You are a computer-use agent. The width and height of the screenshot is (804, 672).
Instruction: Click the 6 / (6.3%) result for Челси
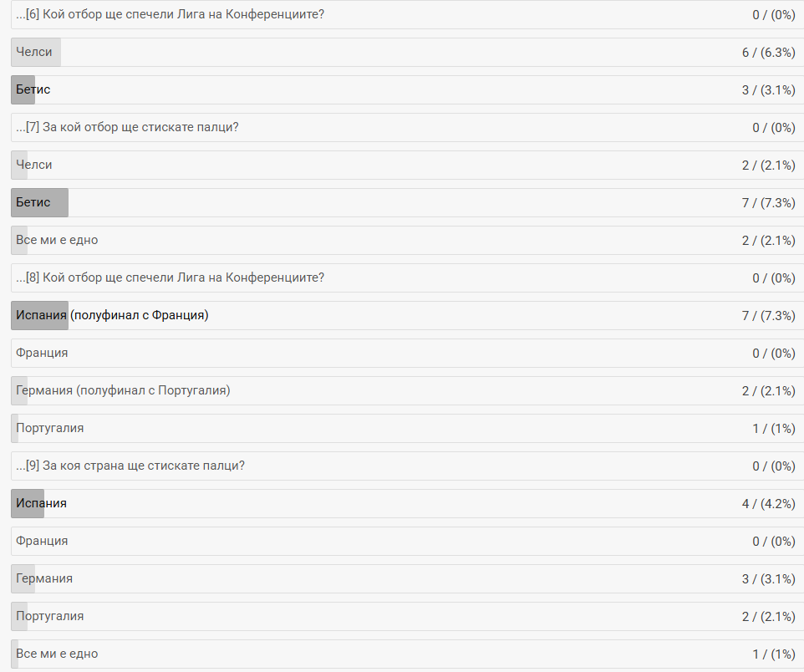768,53
